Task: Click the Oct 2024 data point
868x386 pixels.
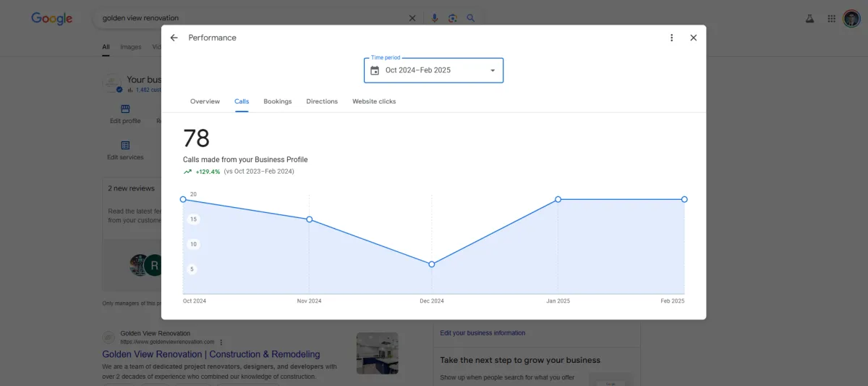Action: pos(183,199)
